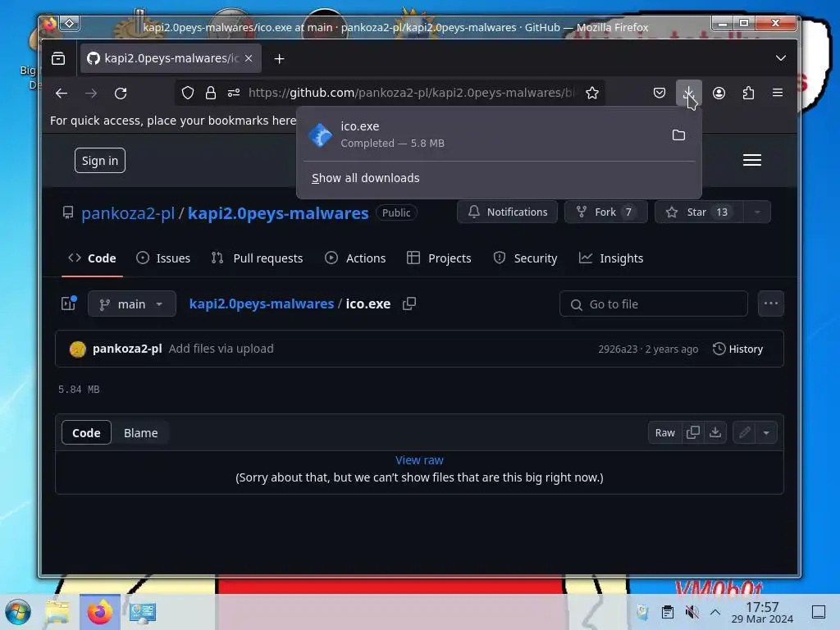View site security lock icon
840x630 pixels.
pos(211,94)
